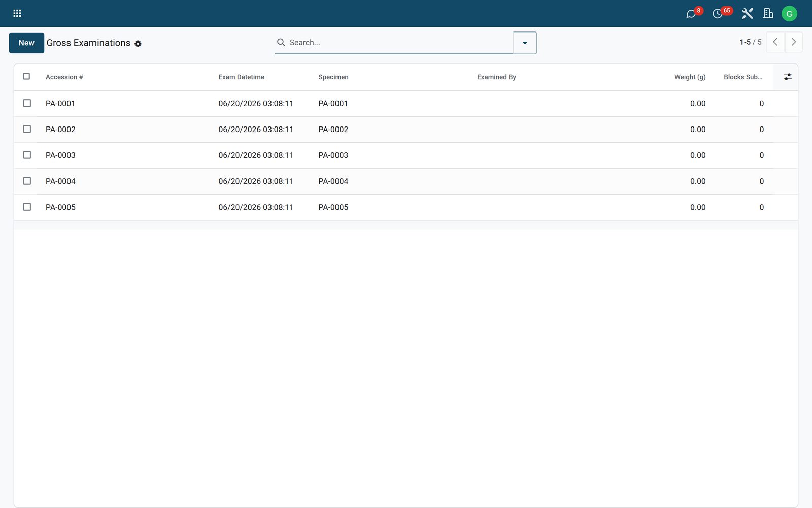Open the wrench-and-screwdriver debug tools icon
The image size is (812, 508).
747,14
